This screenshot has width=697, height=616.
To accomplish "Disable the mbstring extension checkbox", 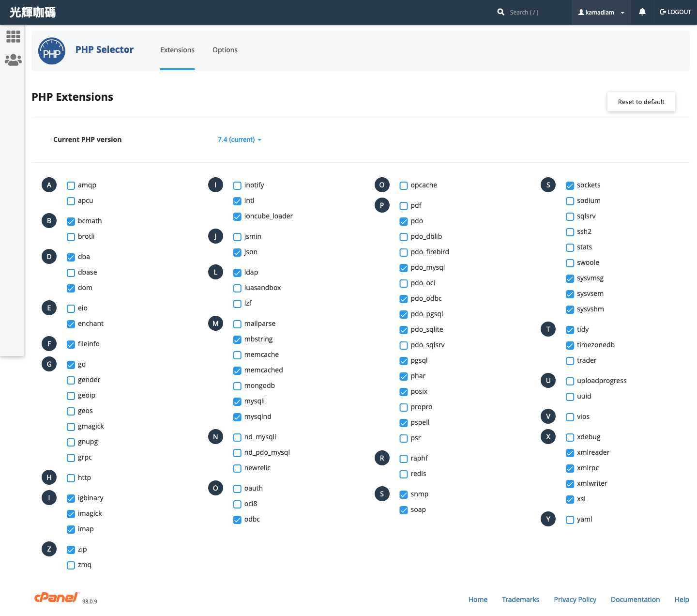I will click(x=237, y=339).
